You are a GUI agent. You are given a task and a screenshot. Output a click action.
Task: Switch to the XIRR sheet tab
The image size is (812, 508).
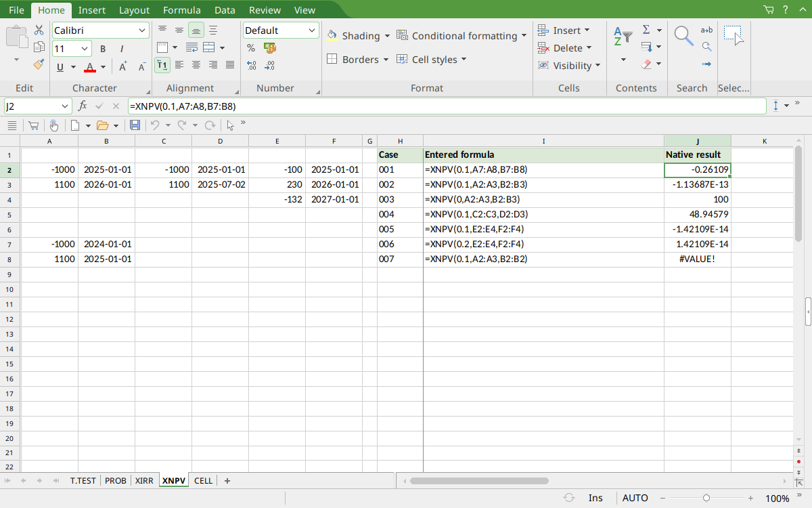pos(144,481)
